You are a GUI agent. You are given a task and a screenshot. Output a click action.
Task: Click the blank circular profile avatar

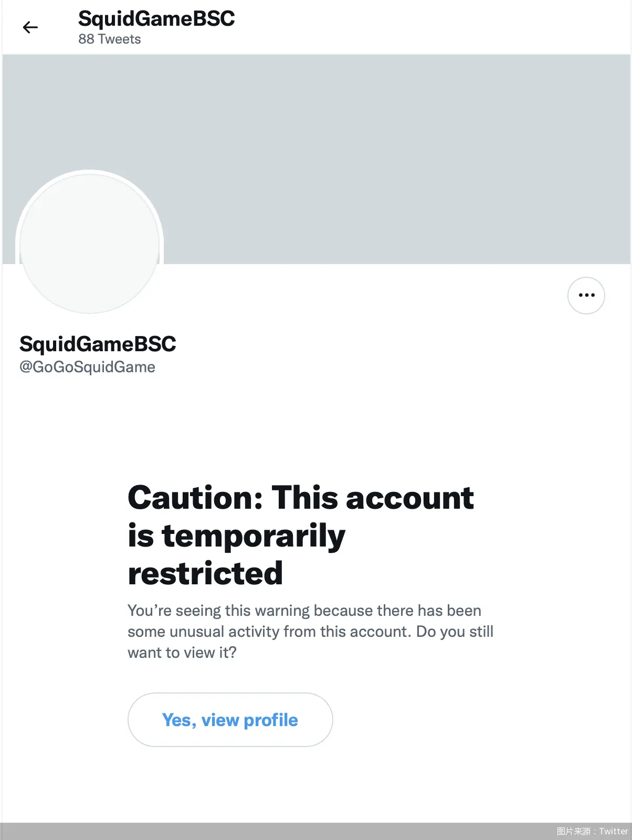coord(90,243)
